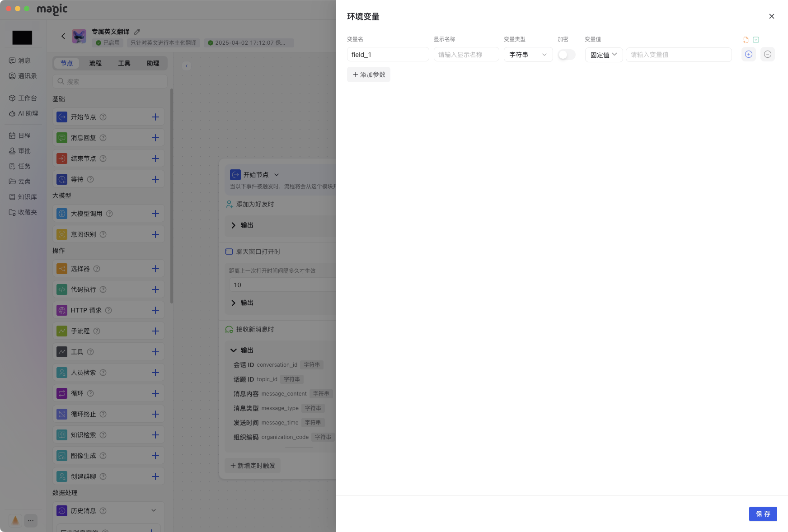Click the assistant avatar next to 专属英文翻译
Viewport: 788px width, 532px height.
(79, 36)
